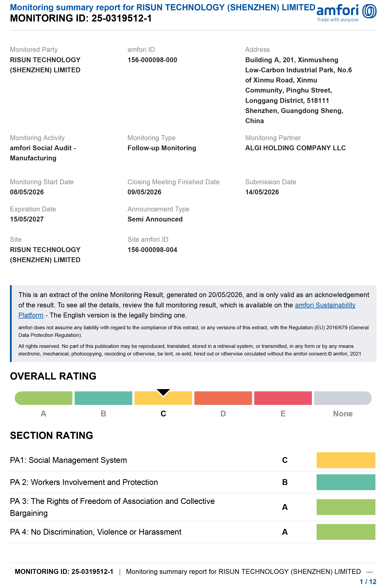This screenshot has height=588, width=389.
Task: Click 'PA1: Social Management System' row label
Action: pyautogui.click(x=68, y=460)
